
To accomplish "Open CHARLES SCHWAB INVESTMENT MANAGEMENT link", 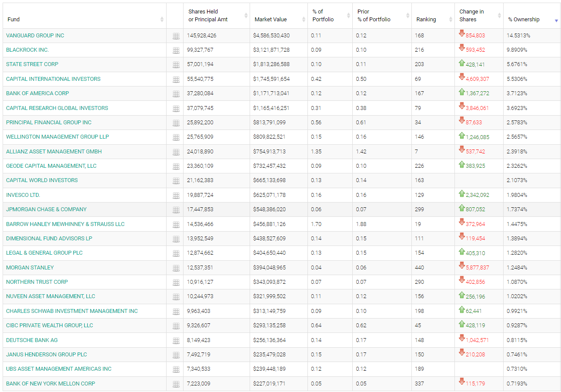I will (x=72, y=311).
